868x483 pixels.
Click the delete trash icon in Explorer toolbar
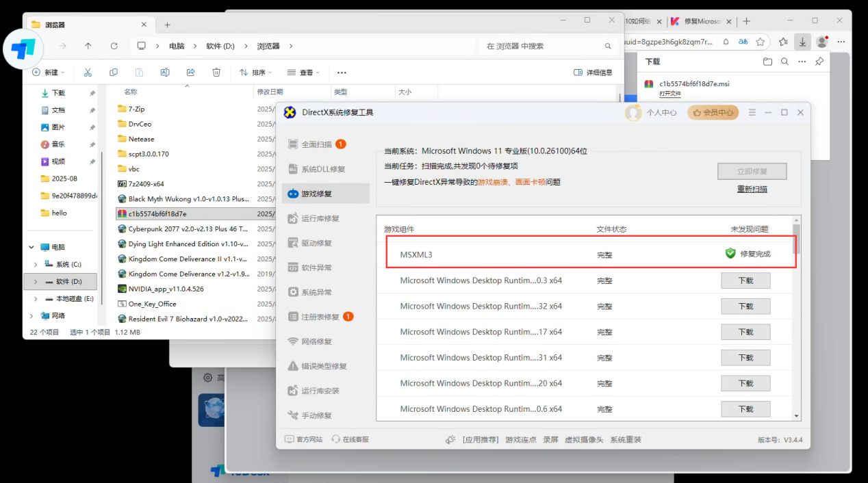[216, 73]
